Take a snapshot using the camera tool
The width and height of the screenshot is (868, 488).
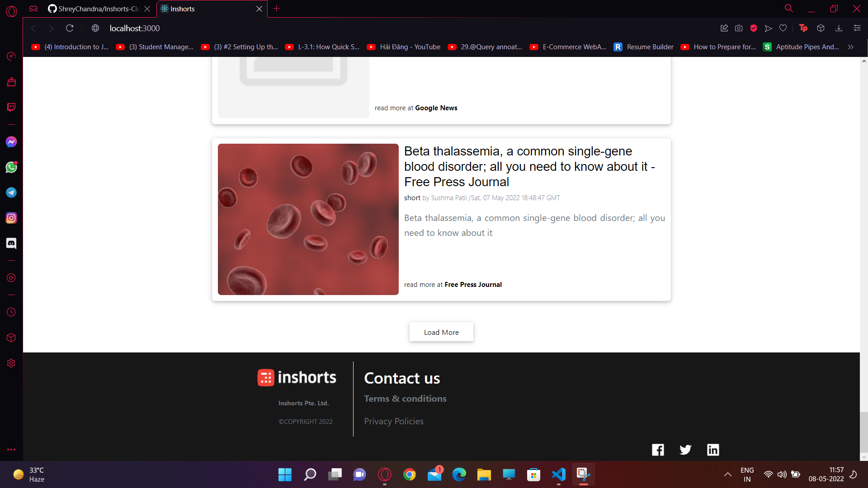(x=739, y=28)
